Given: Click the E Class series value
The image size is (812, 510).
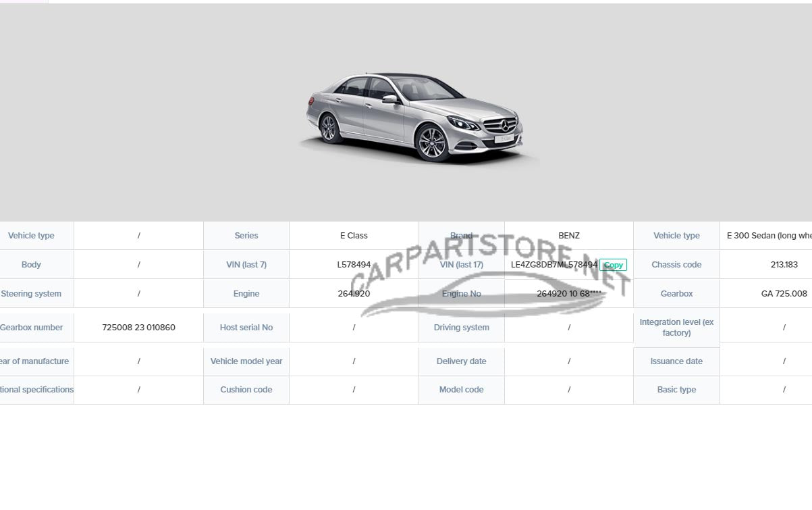Looking at the screenshot, I should (354, 236).
